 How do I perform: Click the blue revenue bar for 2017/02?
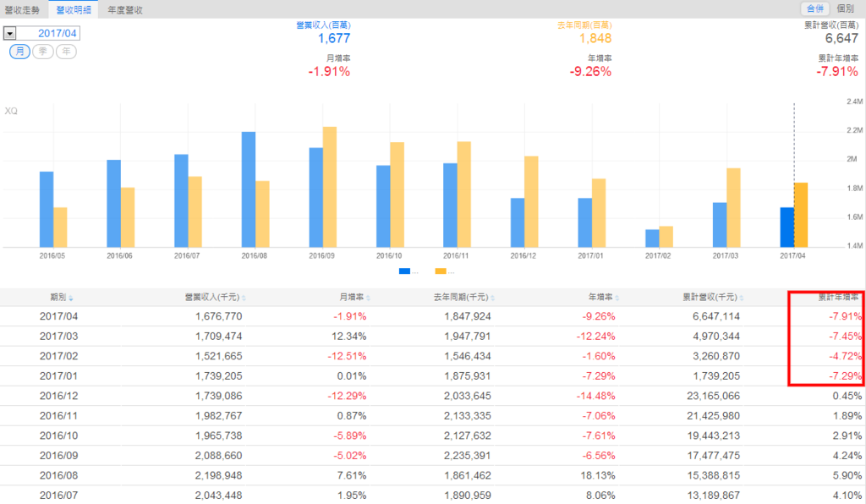[652, 238]
